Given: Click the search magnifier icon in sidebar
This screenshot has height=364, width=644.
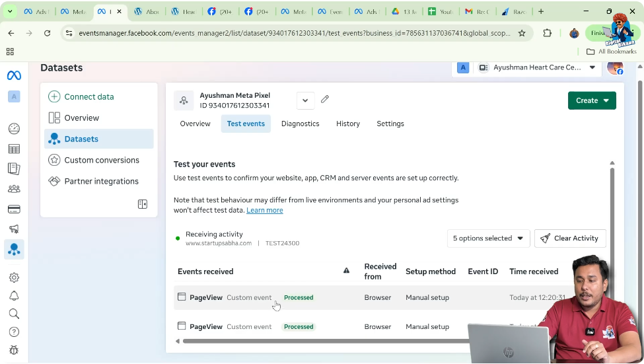Looking at the screenshot, I should tap(14, 314).
